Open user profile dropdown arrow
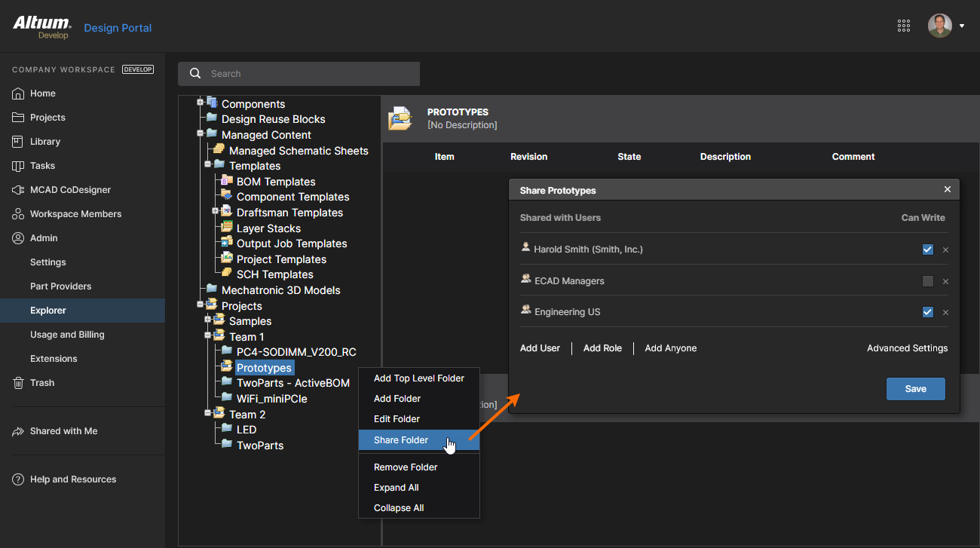 click(962, 26)
